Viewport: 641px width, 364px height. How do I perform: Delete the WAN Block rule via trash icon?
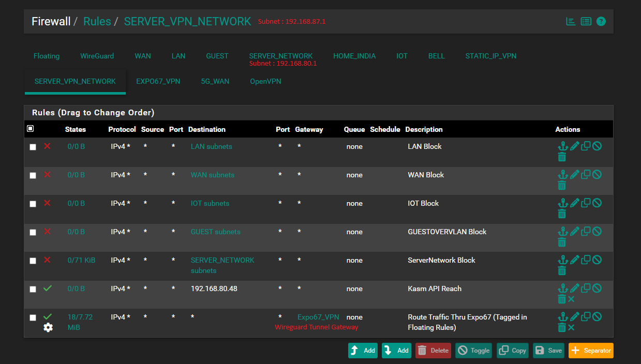(562, 185)
